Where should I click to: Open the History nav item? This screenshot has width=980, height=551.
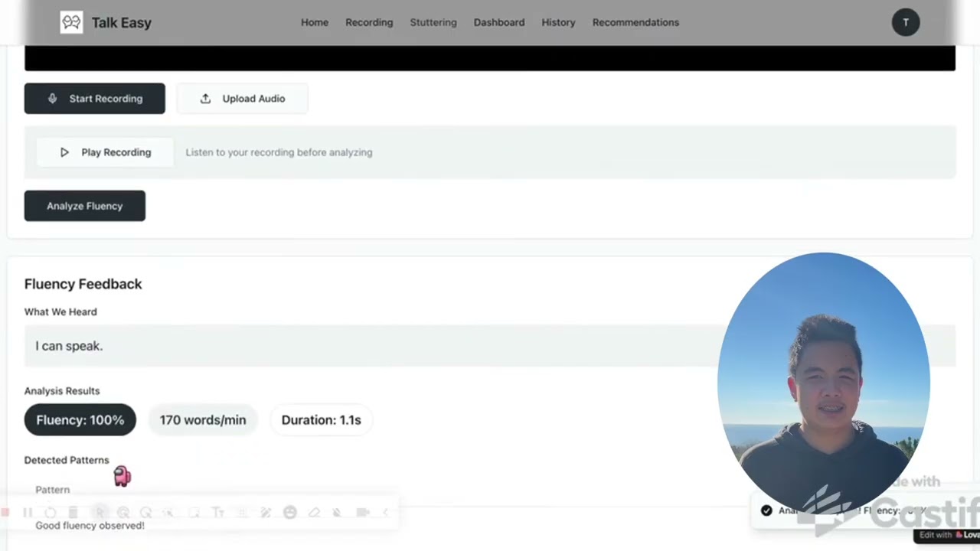point(558,22)
